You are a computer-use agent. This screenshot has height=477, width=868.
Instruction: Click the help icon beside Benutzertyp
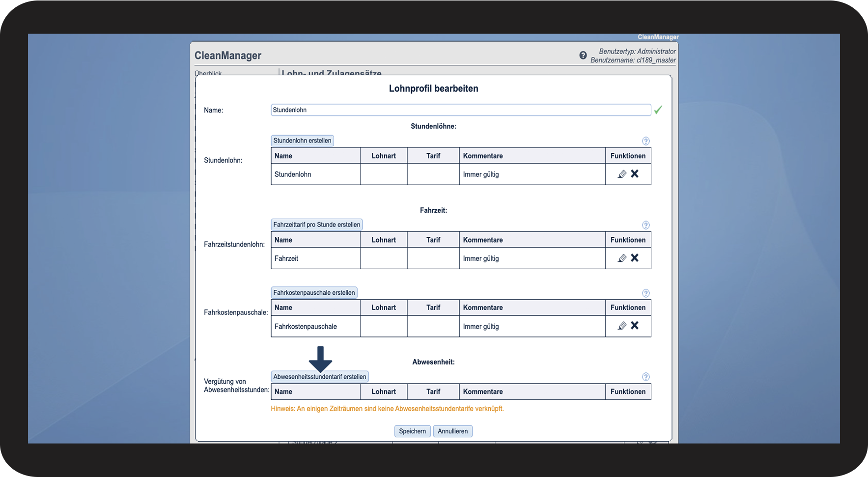(x=583, y=56)
